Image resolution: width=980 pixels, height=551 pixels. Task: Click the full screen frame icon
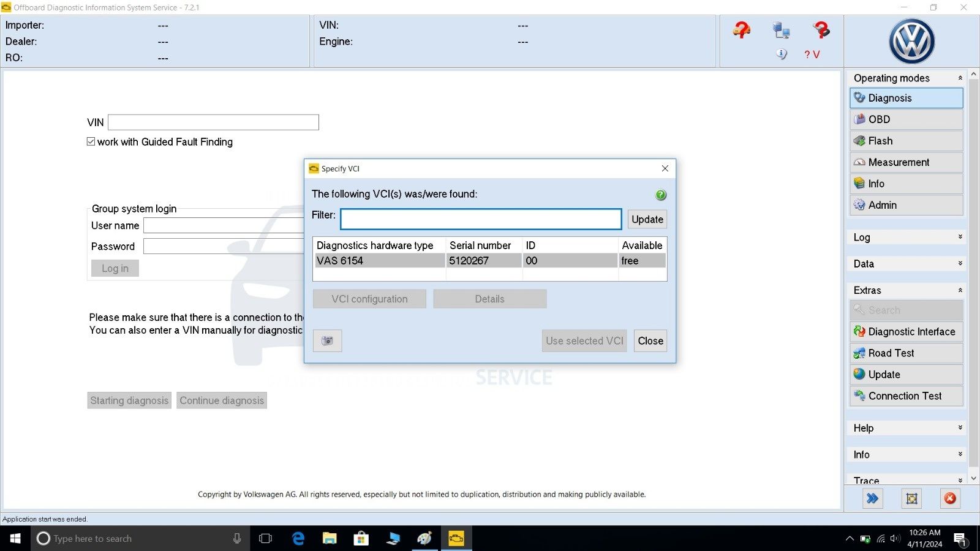pos(911,498)
